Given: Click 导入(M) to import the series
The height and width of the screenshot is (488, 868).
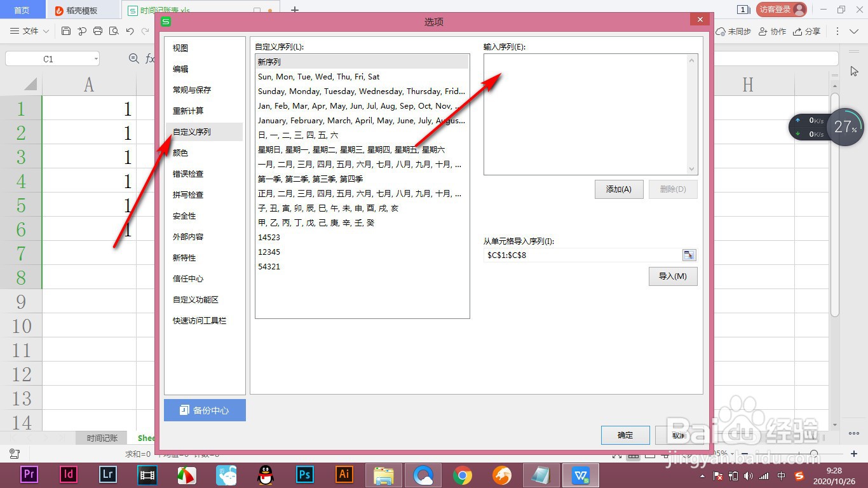Looking at the screenshot, I should tap(672, 276).
